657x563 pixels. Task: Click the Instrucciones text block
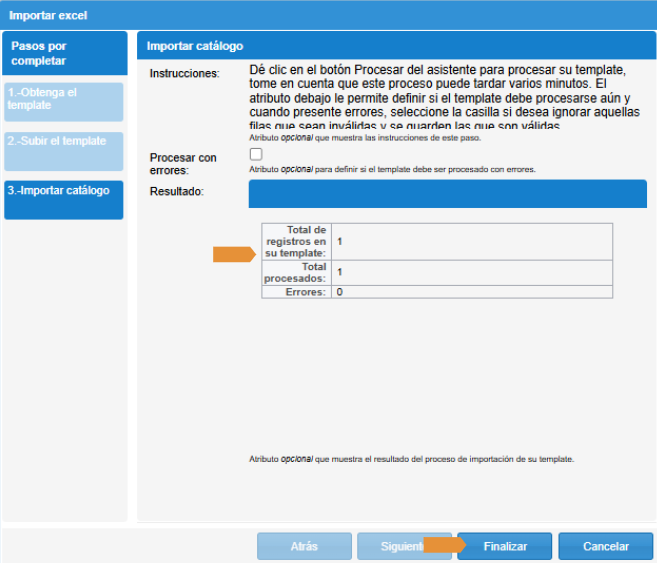[438, 98]
